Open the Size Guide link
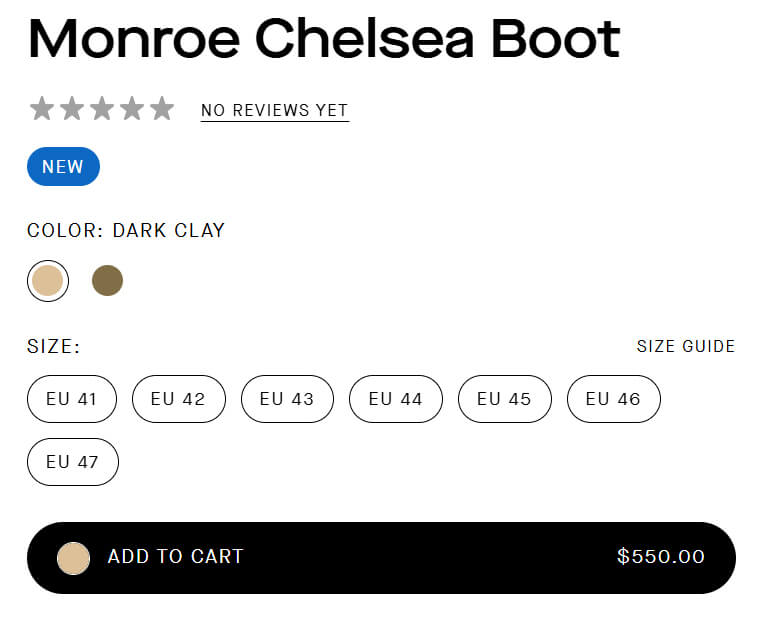778x621 pixels. coord(685,347)
